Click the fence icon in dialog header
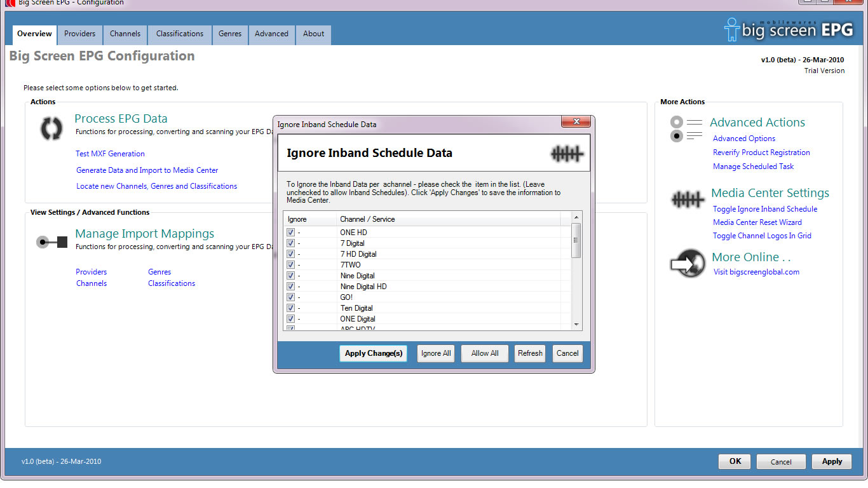 tap(567, 153)
